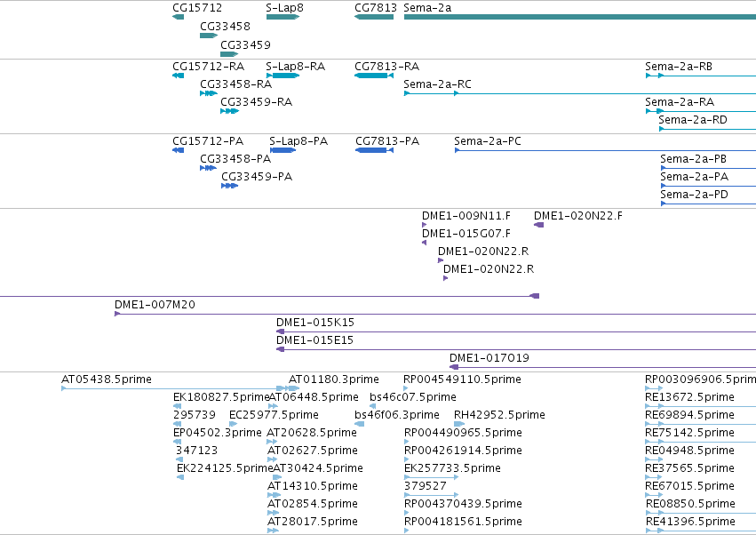Select EST label RH42952.5prime
The width and height of the screenshot is (756, 535).
pyautogui.click(x=499, y=415)
